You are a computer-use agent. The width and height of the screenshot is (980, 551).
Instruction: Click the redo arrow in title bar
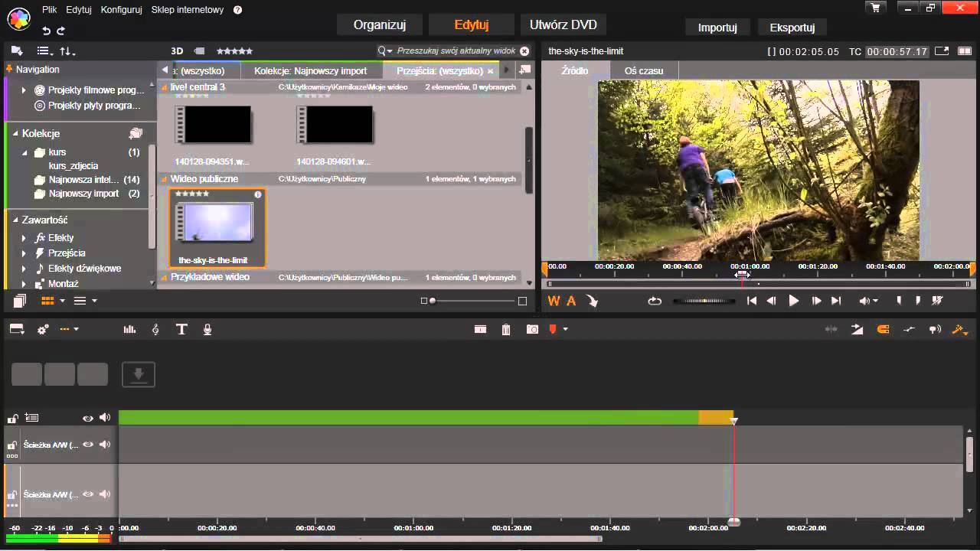coord(61,31)
